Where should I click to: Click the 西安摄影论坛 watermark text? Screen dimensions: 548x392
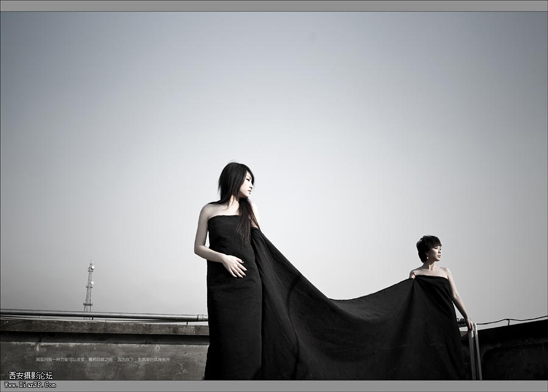coord(30,376)
